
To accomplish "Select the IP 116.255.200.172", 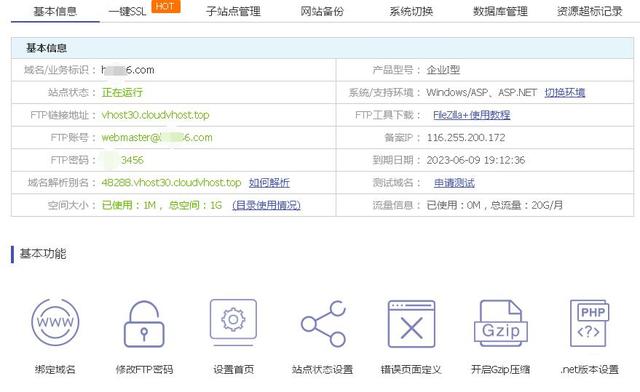I will (466, 138).
